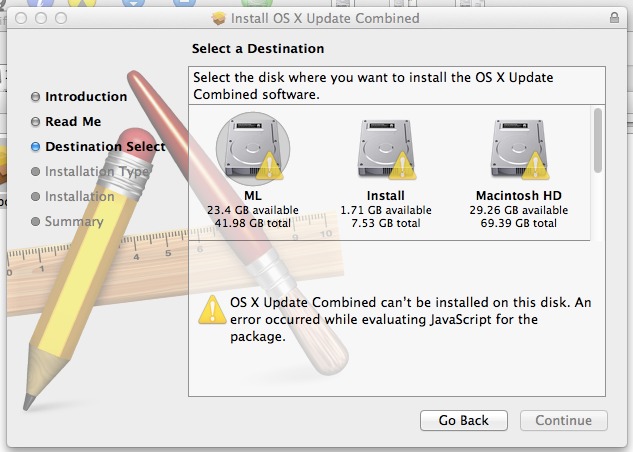Select the Destination Select step

pos(105,147)
